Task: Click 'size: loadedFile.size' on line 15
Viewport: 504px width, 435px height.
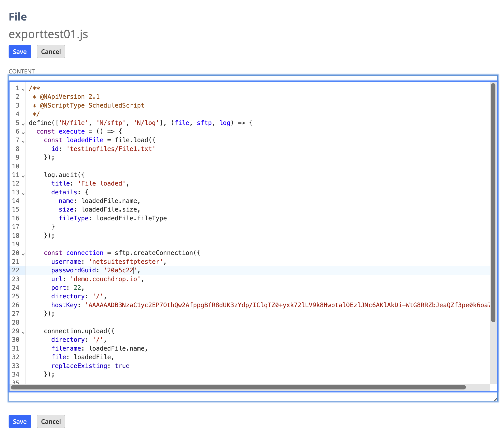Action: 98,209
